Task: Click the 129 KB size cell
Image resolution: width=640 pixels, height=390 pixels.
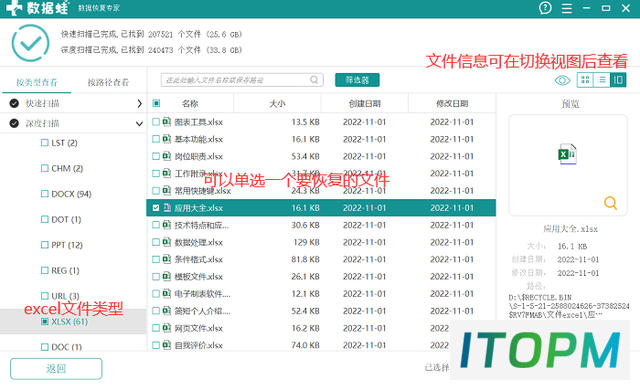Action: click(x=306, y=242)
